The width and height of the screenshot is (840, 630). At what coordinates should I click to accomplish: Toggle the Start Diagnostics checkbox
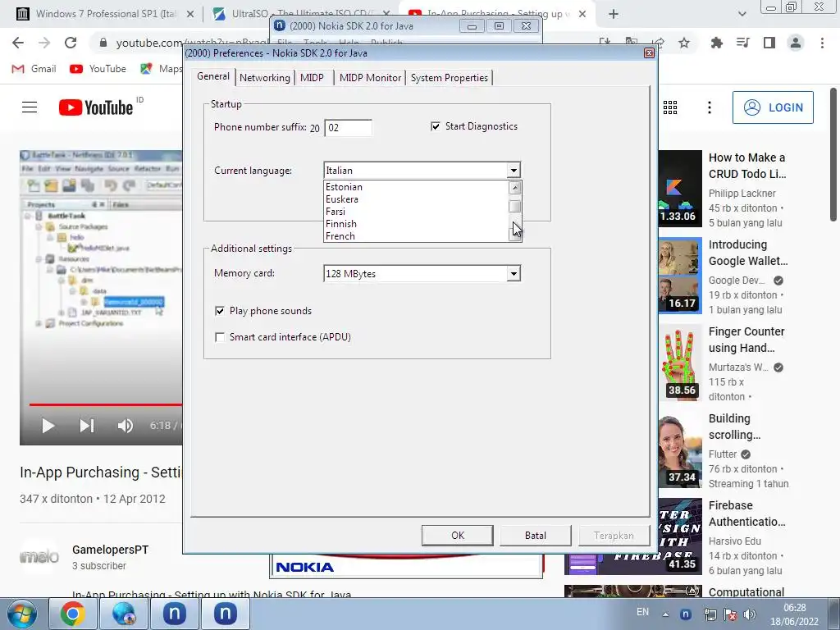coord(436,126)
